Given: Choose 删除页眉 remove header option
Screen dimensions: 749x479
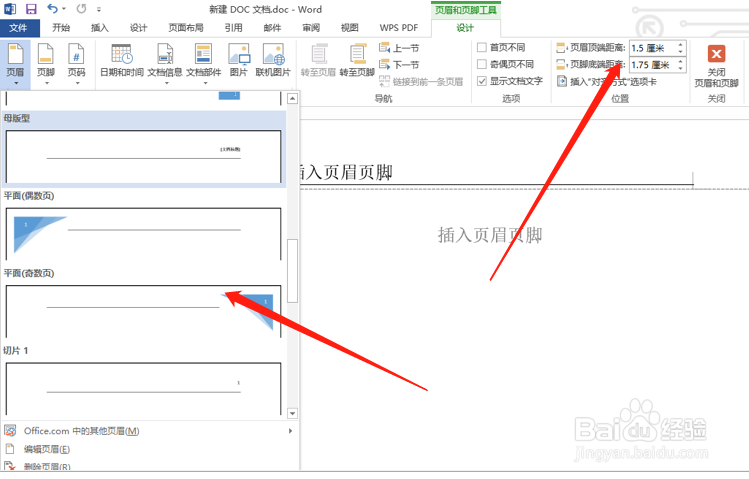Looking at the screenshot, I should [x=47, y=466].
